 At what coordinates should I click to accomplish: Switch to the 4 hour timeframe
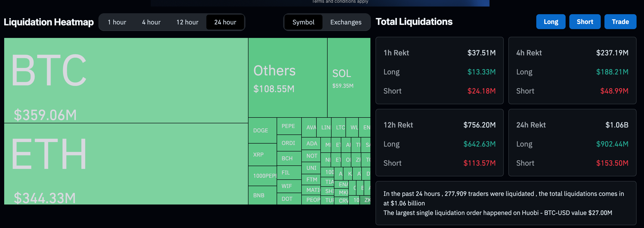pyautogui.click(x=151, y=22)
